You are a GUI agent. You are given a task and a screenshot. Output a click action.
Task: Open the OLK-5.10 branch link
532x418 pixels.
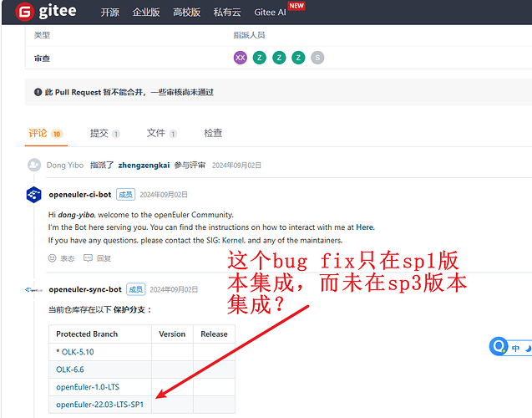coord(78,352)
